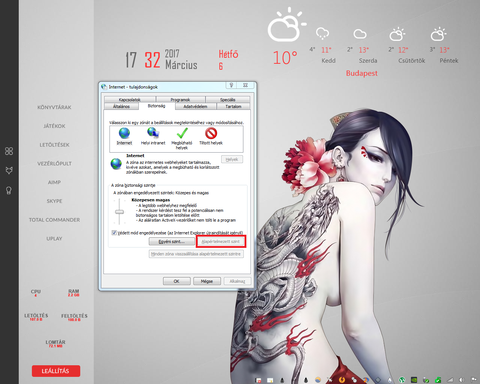Click the green globe tray icon

(402, 380)
